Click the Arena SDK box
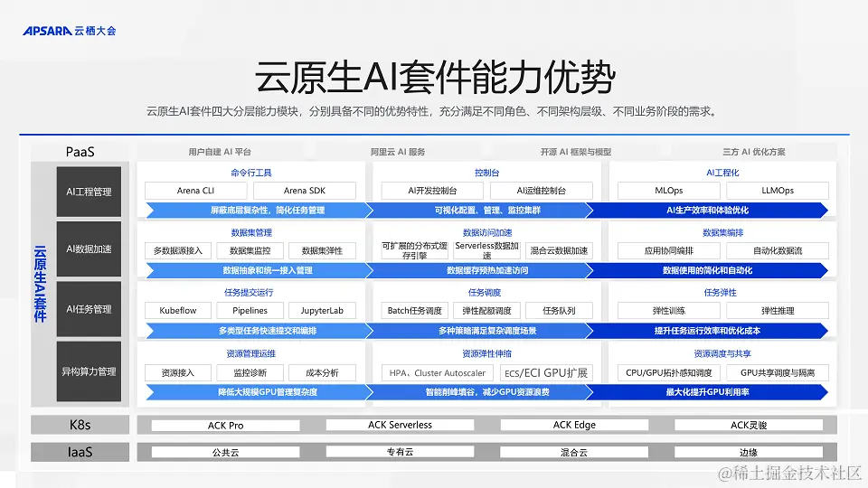The image size is (868, 488). (305, 191)
